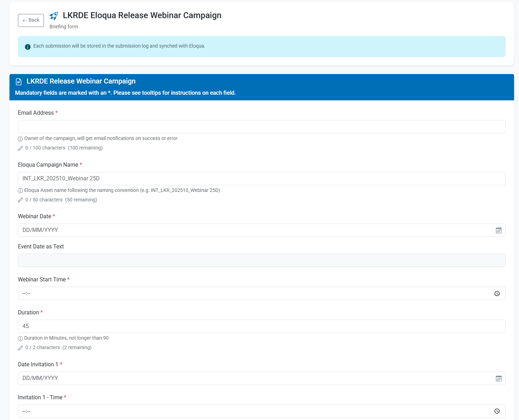519x420 pixels.
Task: Click 'Each submission will be stored' banner text
Action: [x=119, y=46]
